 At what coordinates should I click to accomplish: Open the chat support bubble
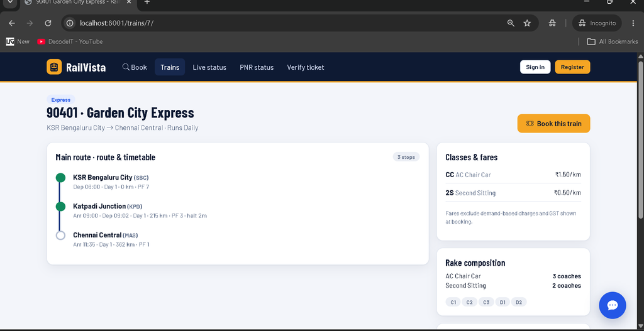pyautogui.click(x=613, y=305)
